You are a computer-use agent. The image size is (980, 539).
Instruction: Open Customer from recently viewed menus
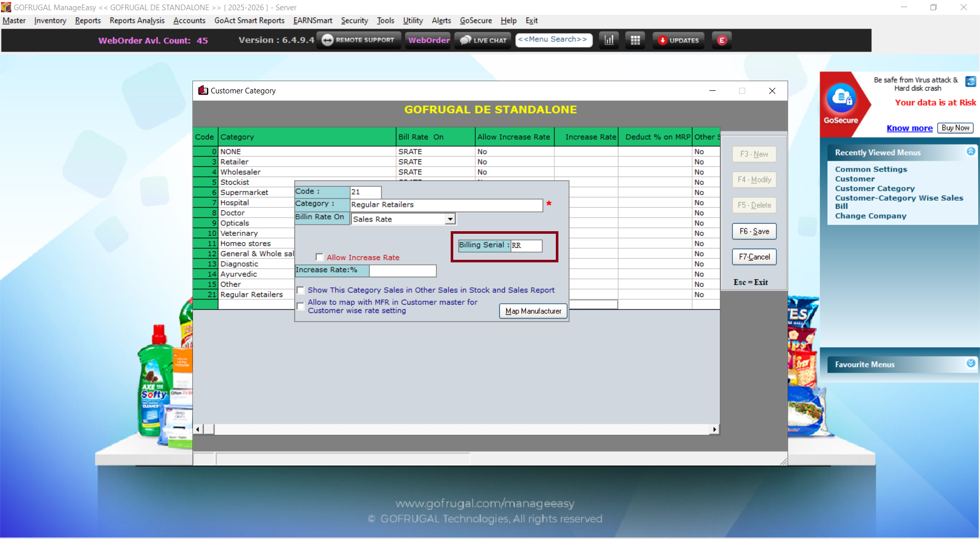[854, 179]
